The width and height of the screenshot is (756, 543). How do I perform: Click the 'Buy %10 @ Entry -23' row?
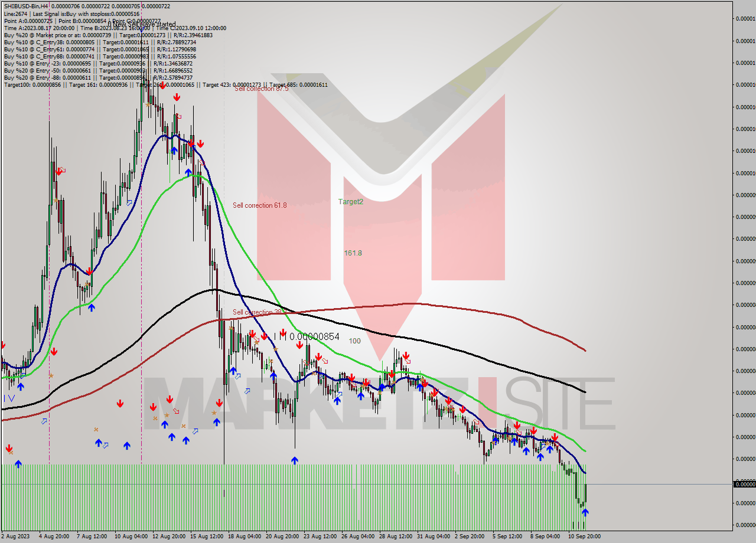98,63
